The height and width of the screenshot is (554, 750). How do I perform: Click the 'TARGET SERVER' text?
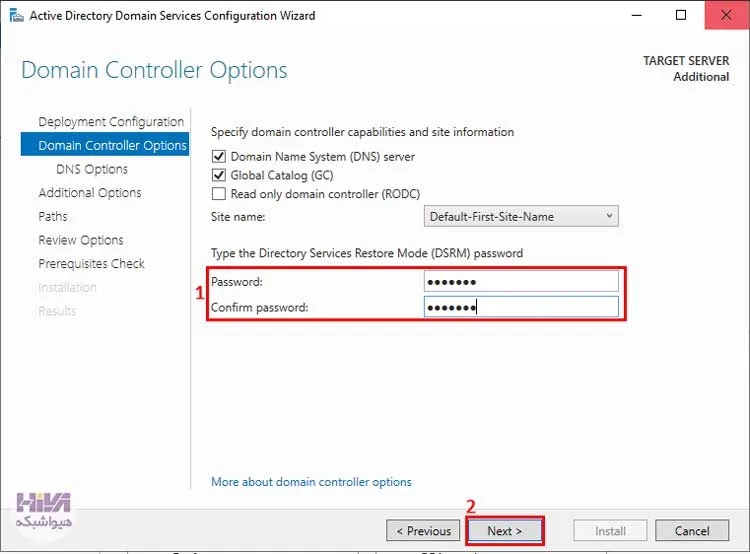[686, 61]
